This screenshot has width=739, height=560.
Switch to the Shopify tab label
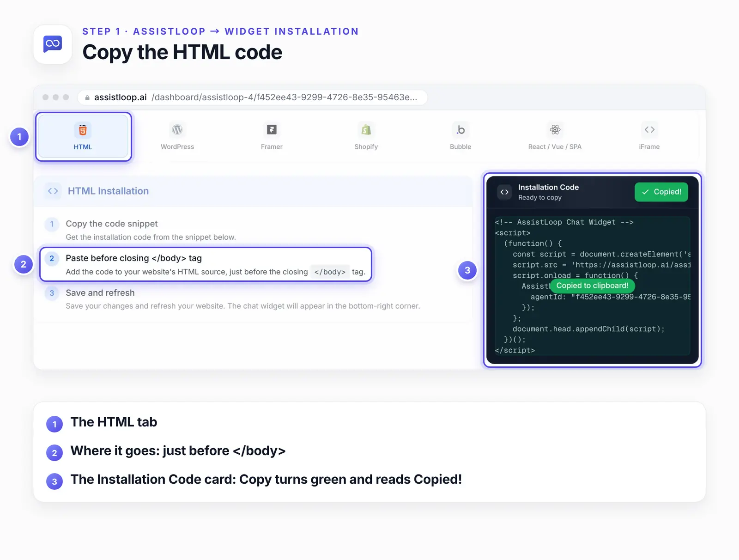[366, 146]
